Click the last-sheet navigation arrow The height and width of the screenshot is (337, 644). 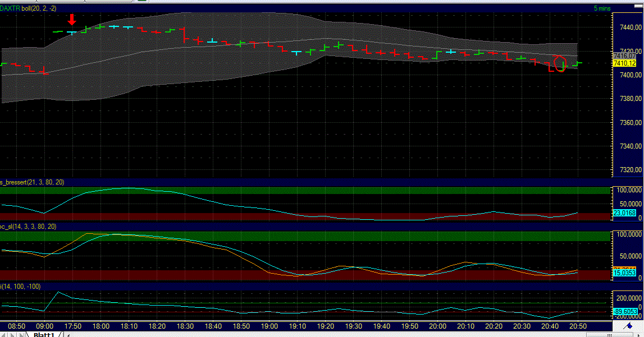(26, 335)
